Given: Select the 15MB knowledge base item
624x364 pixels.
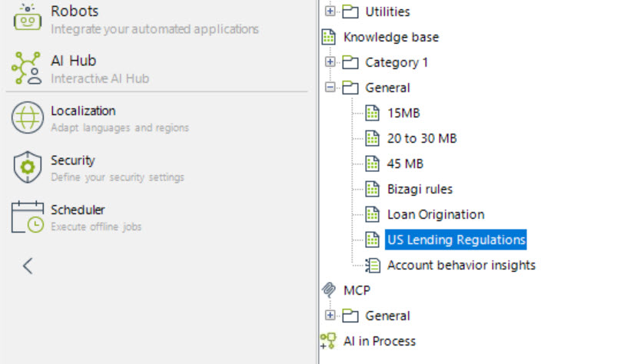Looking at the screenshot, I should tap(403, 113).
